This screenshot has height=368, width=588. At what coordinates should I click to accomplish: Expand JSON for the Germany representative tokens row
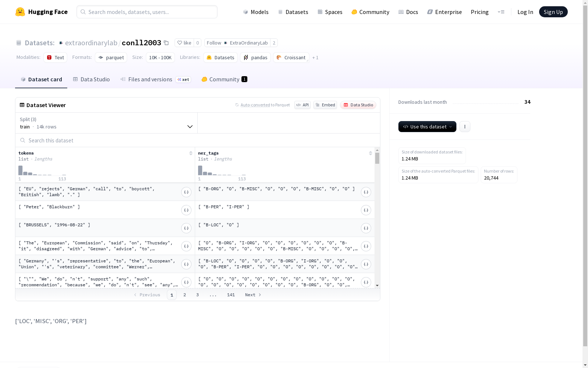click(186, 264)
